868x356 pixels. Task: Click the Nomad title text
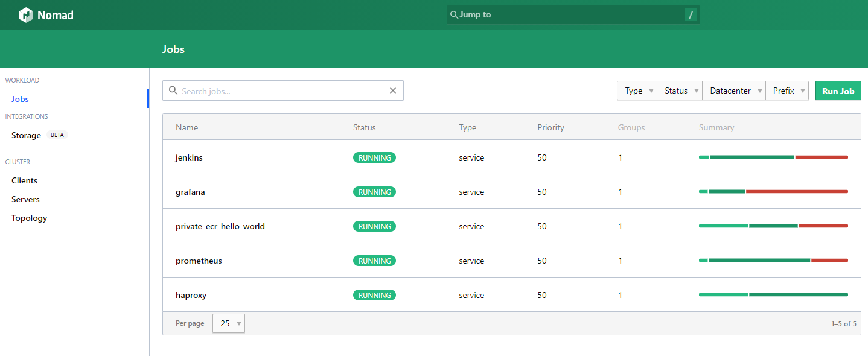tap(56, 15)
